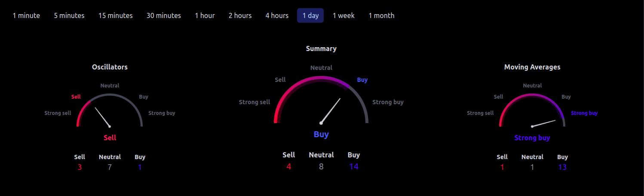This screenshot has width=644, height=196.
Task: Select the 30 minutes timeframe
Action: [x=164, y=15]
